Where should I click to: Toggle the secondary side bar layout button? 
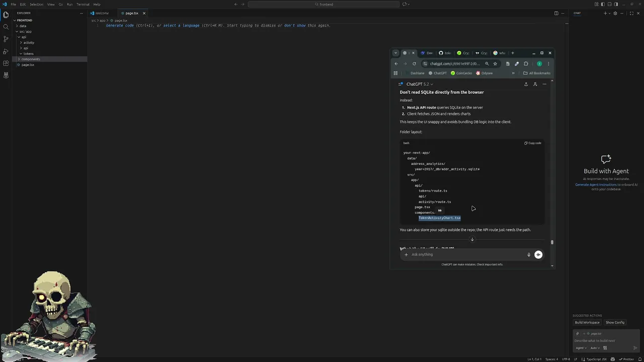(616, 5)
